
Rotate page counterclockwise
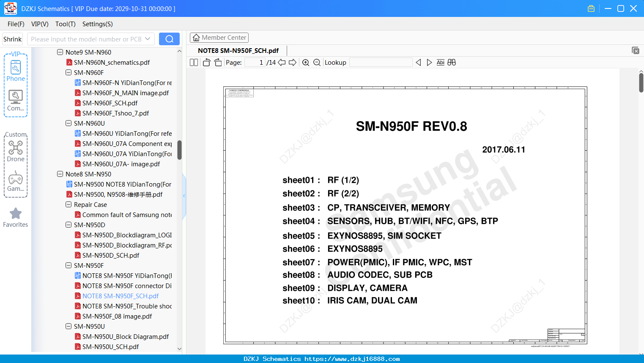[206, 63]
